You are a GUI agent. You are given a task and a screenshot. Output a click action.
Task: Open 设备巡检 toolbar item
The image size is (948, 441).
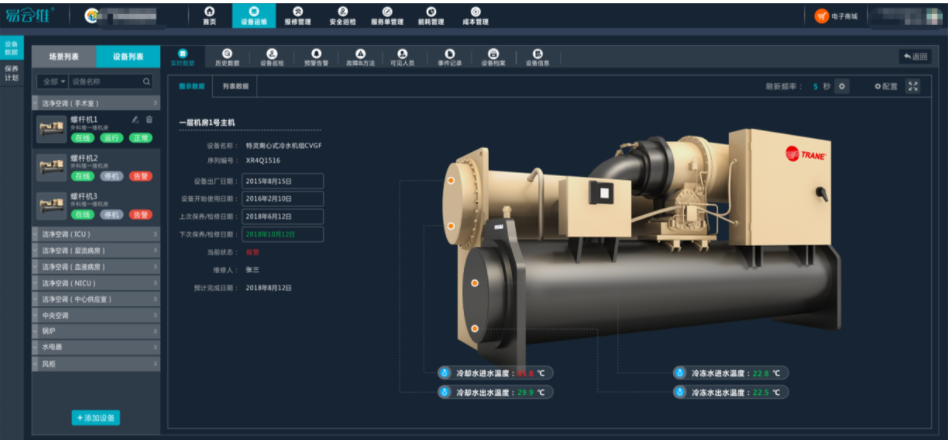(x=271, y=57)
